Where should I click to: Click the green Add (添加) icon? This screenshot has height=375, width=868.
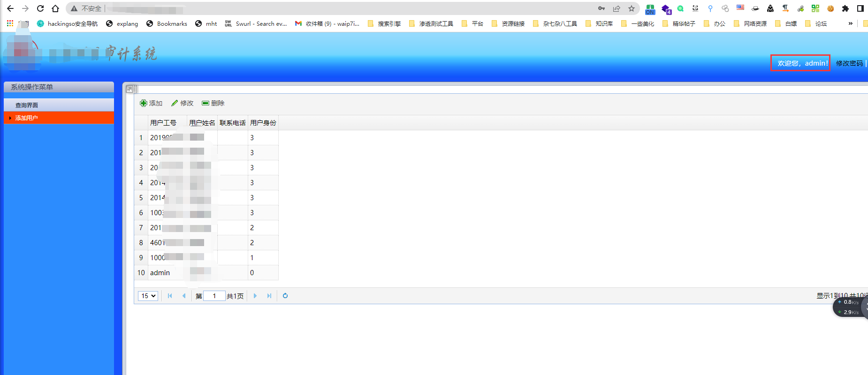(144, 103)
